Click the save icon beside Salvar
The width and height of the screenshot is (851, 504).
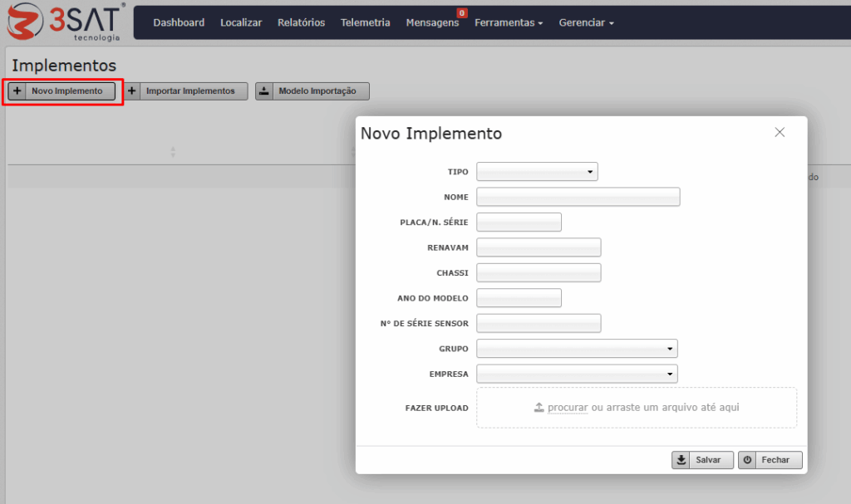681,460
